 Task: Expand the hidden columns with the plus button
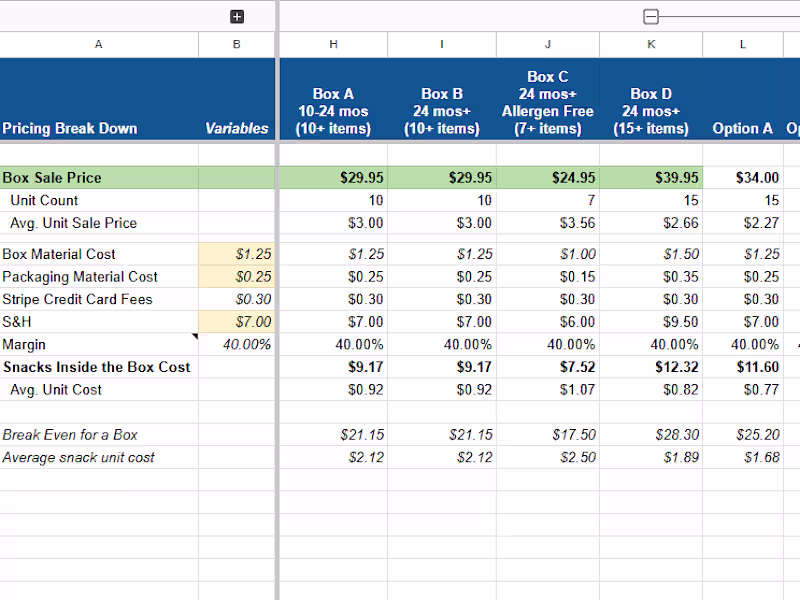[x=237, y=16]
